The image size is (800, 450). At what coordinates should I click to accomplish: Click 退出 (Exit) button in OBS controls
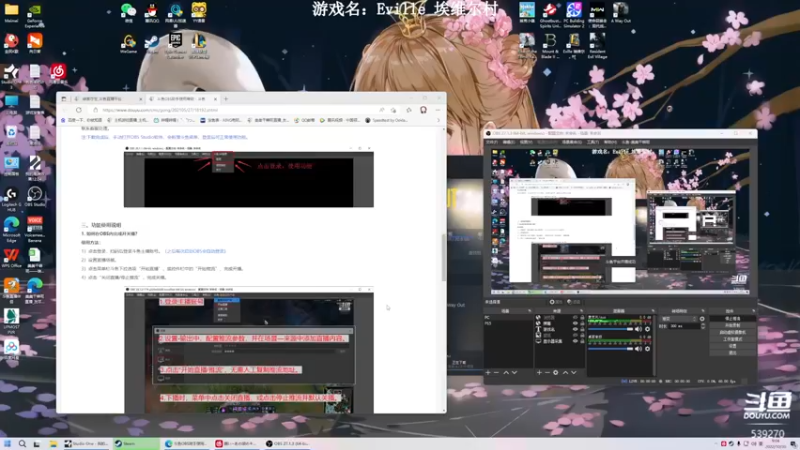coord(733,353)
